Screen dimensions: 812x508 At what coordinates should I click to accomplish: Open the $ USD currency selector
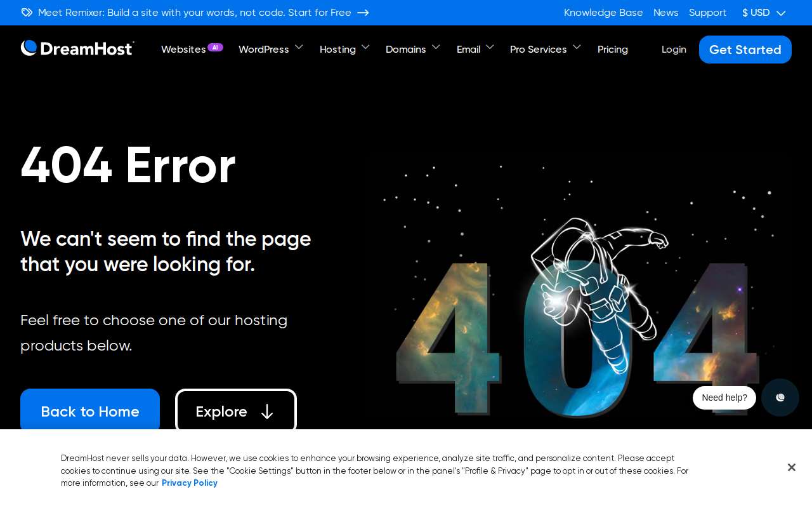pos(764,13)
